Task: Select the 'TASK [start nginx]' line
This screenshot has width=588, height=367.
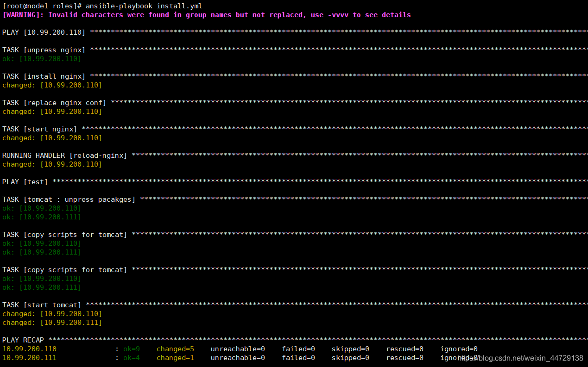Action: [295, 129]
